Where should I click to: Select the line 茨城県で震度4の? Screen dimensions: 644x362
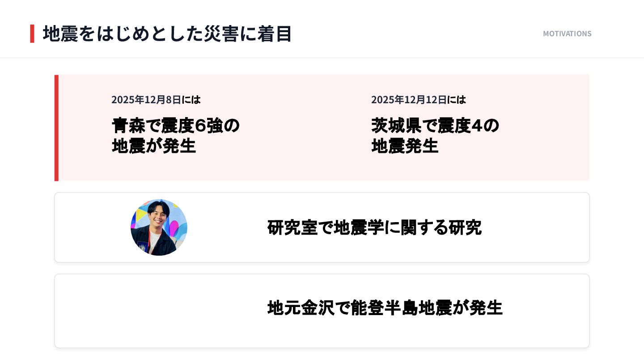(x=435, y=126)
